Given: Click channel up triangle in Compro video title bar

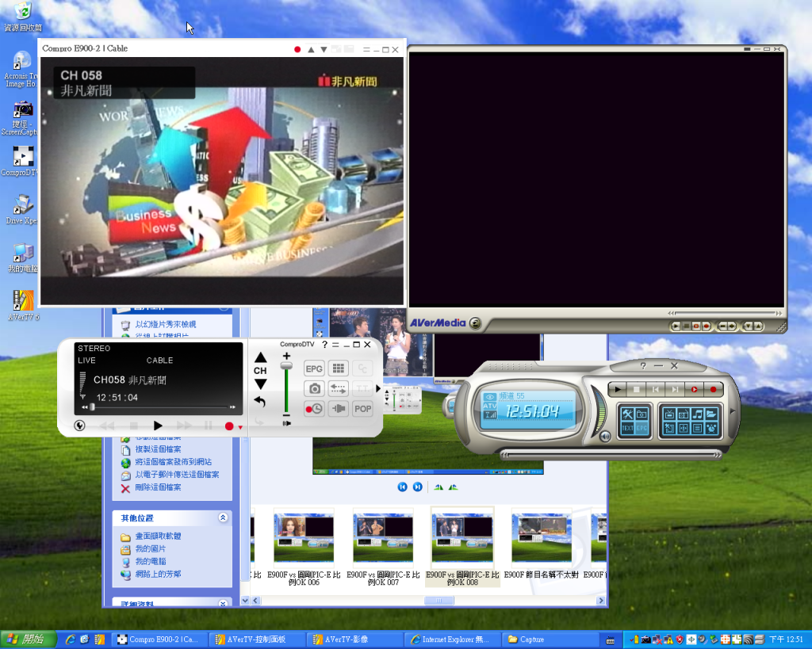Looking at the screenshot, I should [311, 50].
